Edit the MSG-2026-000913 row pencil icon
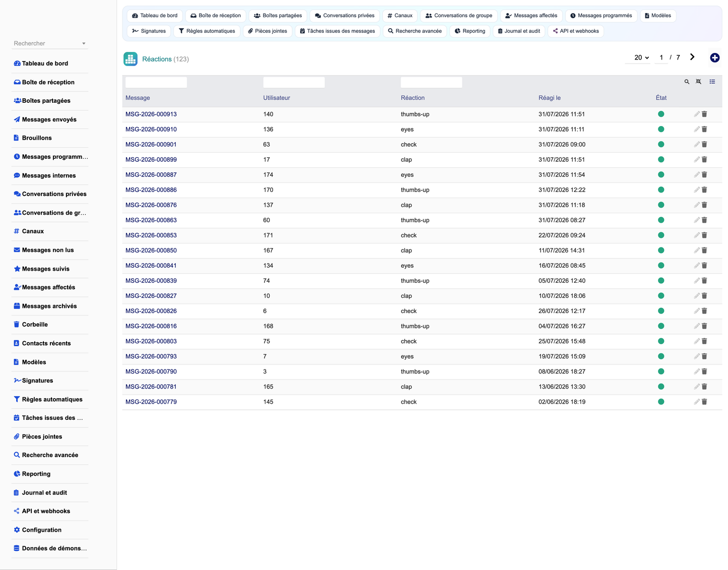Viewport: 728px width, 570px height. (697, 114)
